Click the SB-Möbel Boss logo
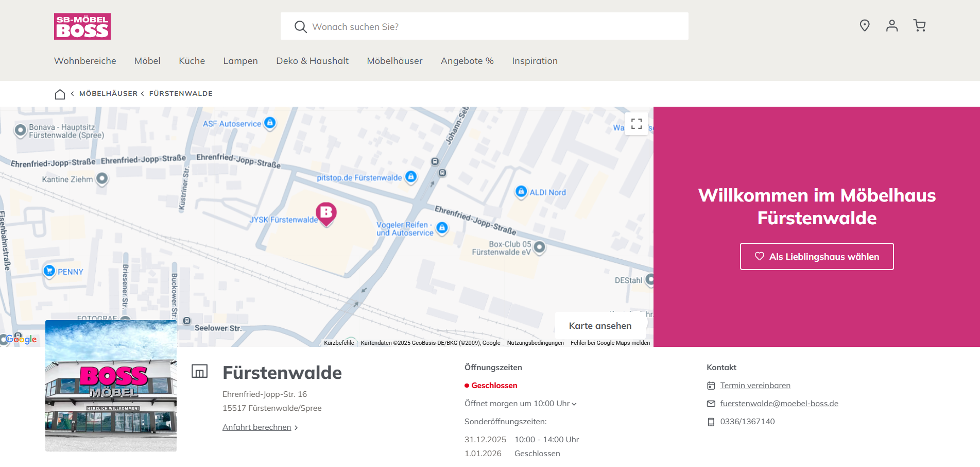This screenshot has height=467, width=980. (x=82, y=26)
